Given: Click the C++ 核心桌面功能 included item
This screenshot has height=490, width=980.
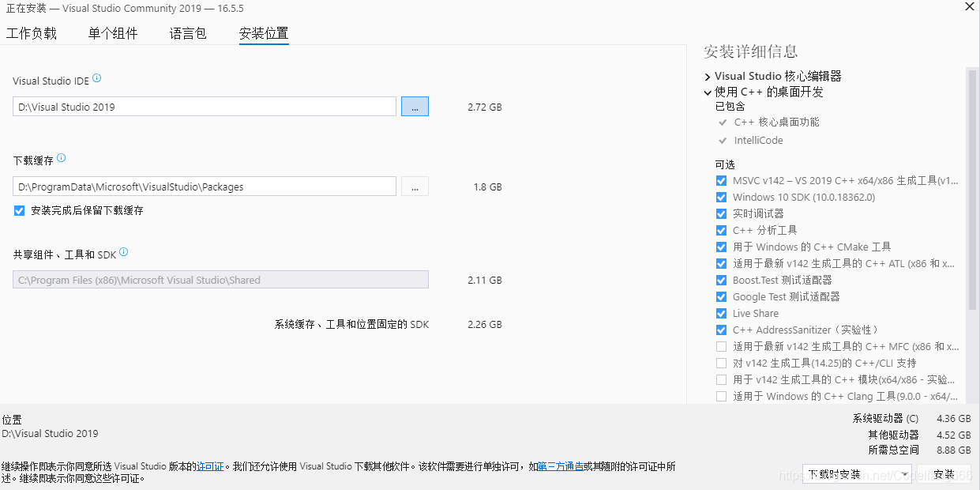Looking at the screenshot, I should click(x=777, y=122).
